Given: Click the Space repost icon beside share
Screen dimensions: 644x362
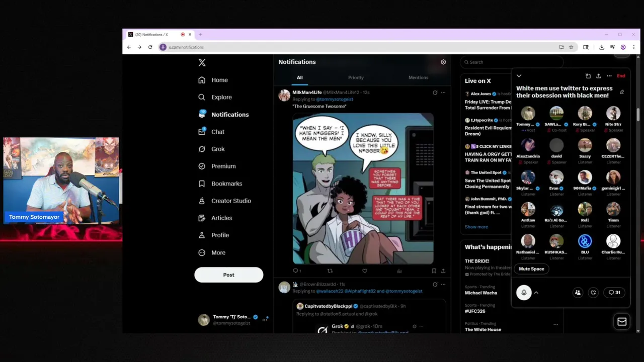Looking at the screenshot, I should click(588, 76).
